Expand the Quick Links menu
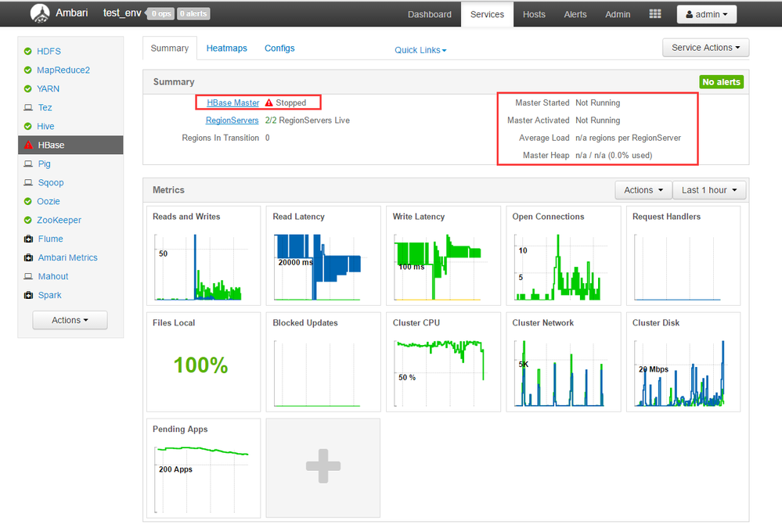782x532 pixels. (420, 50)
